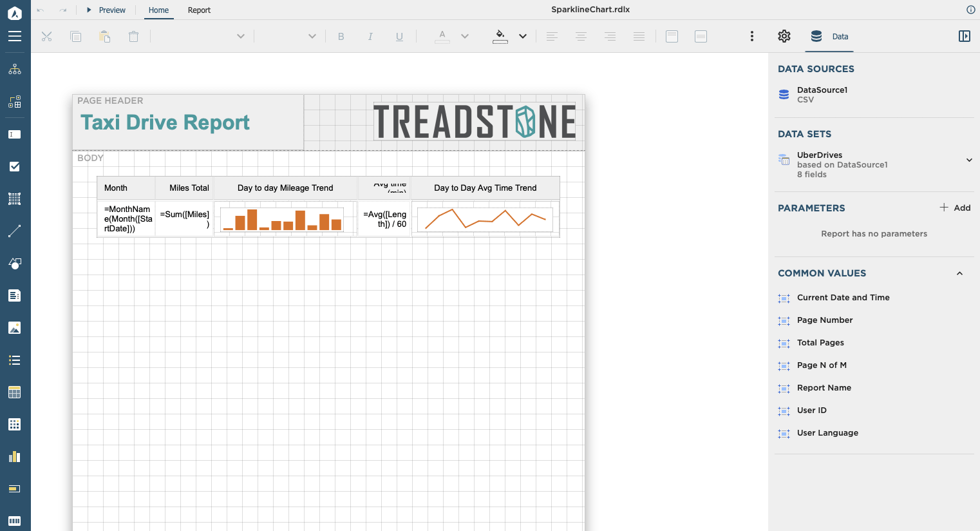Select the Image tool in the sidebar
980x531 pixels.
[14, 327]
